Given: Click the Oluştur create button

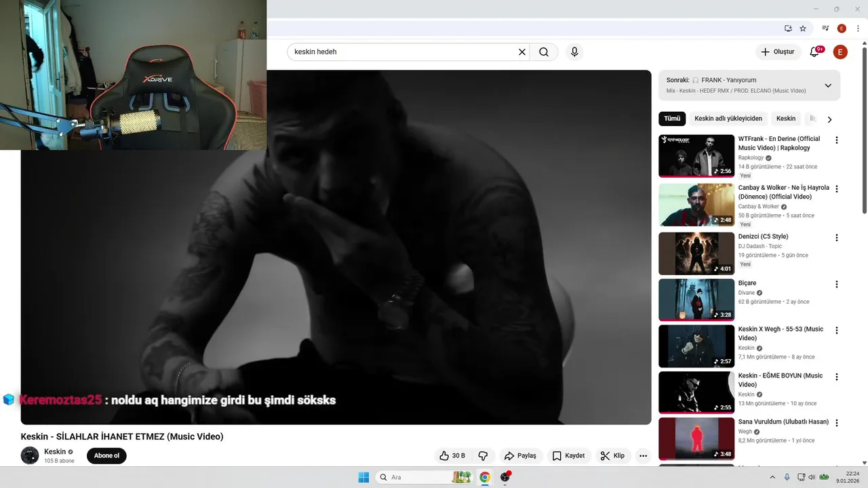Looking at the screenshot, I should coord(777,52).
